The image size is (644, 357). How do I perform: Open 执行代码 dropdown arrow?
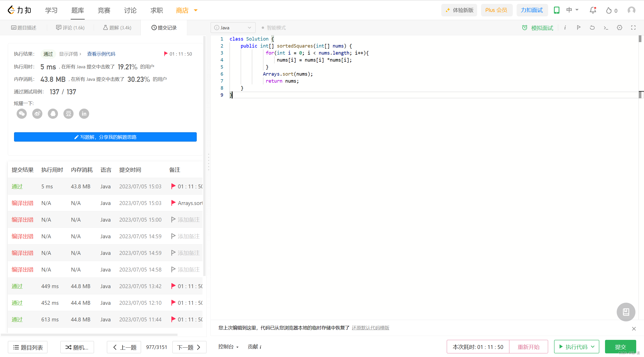click(x=593, y=347)
